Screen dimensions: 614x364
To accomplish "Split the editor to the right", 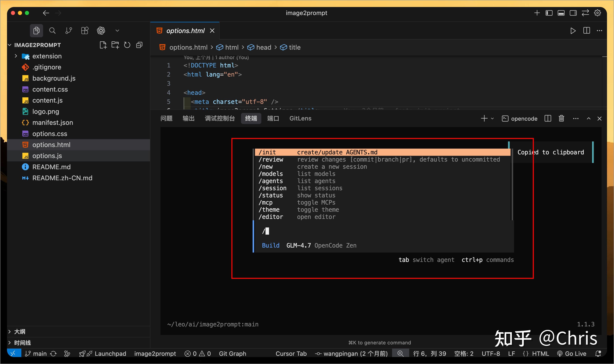I will (587, 31).
